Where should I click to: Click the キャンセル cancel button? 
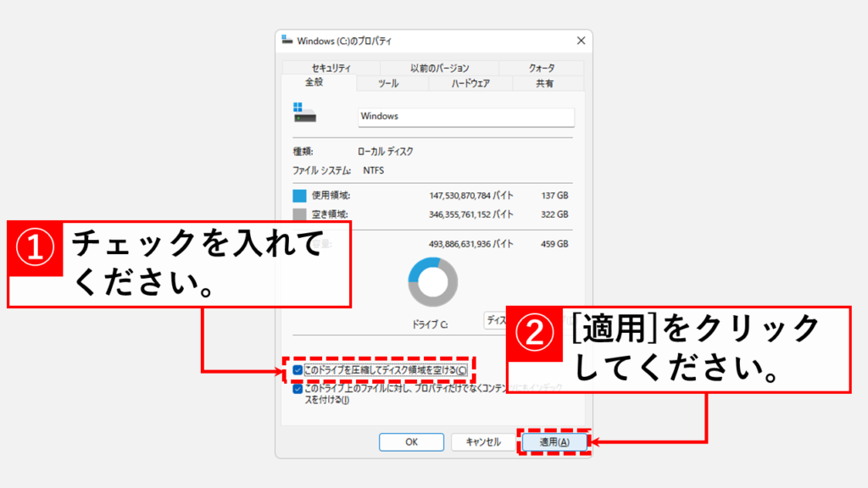(x=482, y=442)
